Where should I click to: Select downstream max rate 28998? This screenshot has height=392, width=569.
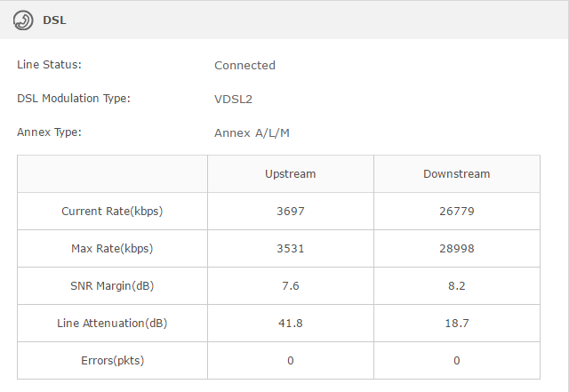456,249
